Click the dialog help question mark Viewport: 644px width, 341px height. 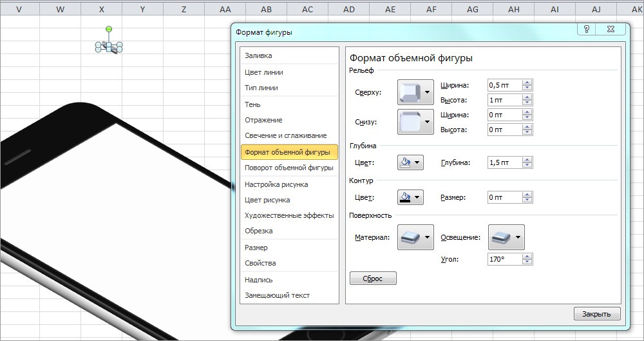587,29
